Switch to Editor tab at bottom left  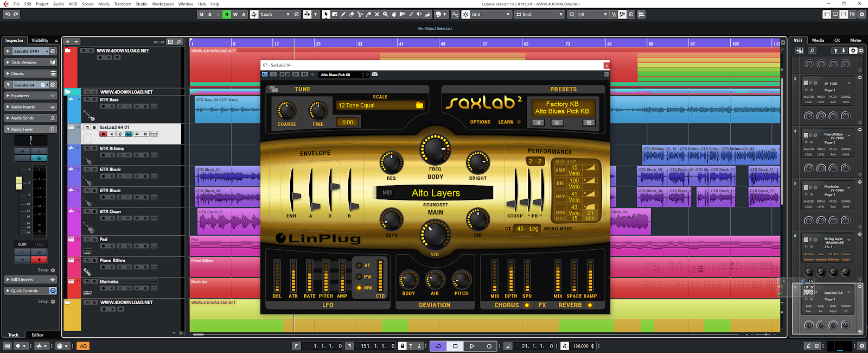point(37,335)
